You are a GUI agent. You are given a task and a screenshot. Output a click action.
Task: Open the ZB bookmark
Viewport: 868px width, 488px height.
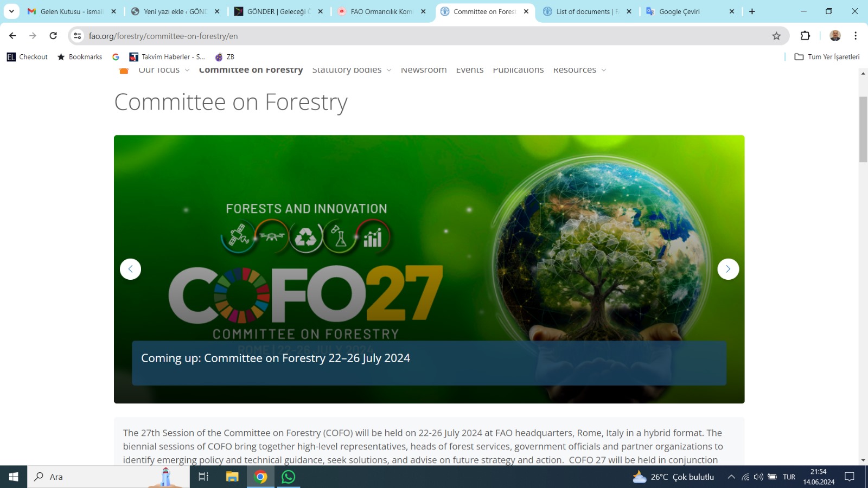225,57
